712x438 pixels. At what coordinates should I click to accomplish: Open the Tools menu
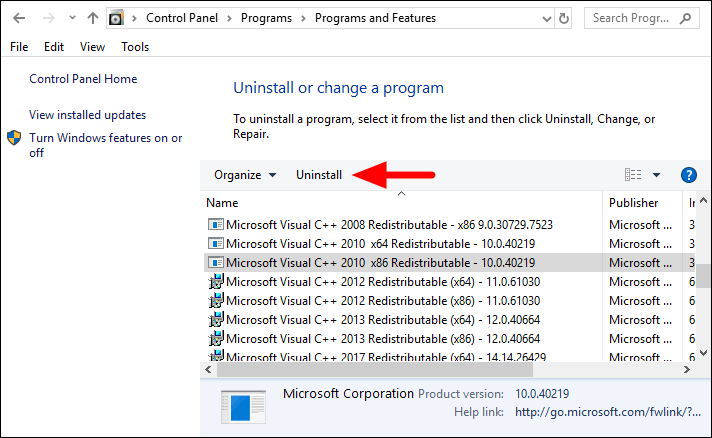[x=135, y=47]
